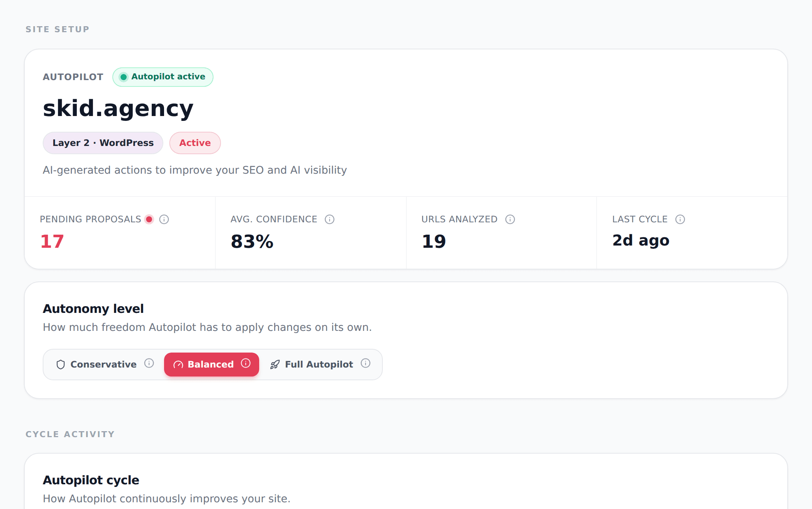This screenshot has width=812, height=509.
Task: Click the Autonomy level heading
Action: coord(93,309)
